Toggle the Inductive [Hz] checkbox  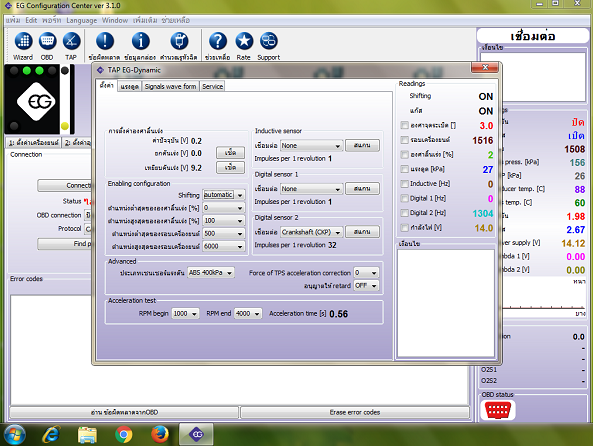point(405,183)
